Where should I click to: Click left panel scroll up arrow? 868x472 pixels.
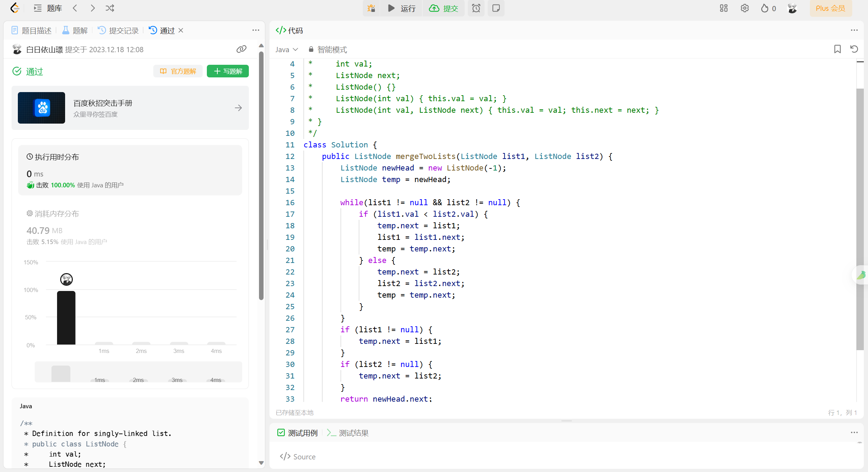261,46
